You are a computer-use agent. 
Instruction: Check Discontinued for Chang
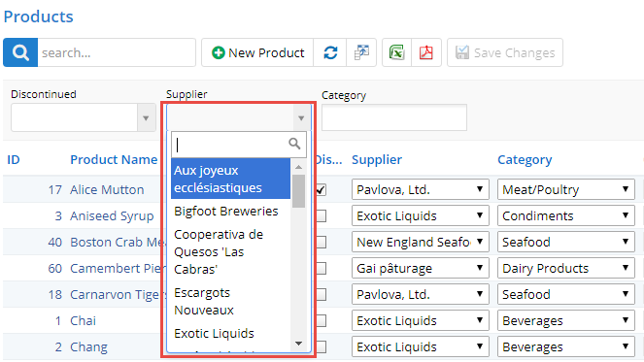coord(321,346)
